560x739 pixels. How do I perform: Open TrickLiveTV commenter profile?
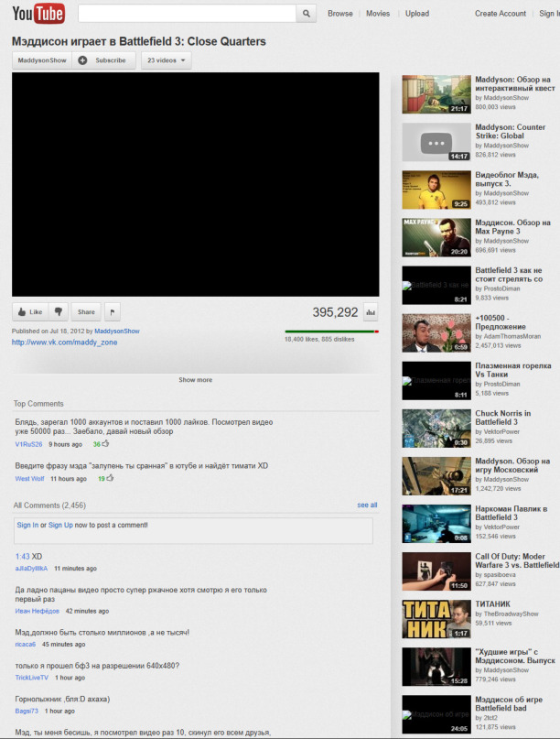click(x=31, y=678)
